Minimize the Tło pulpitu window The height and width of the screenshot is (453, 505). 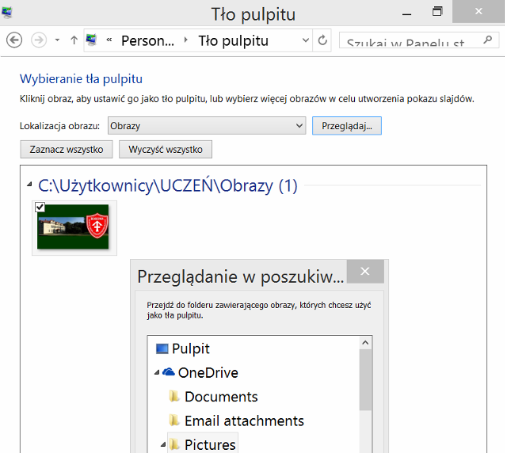(x=407, y=13)
